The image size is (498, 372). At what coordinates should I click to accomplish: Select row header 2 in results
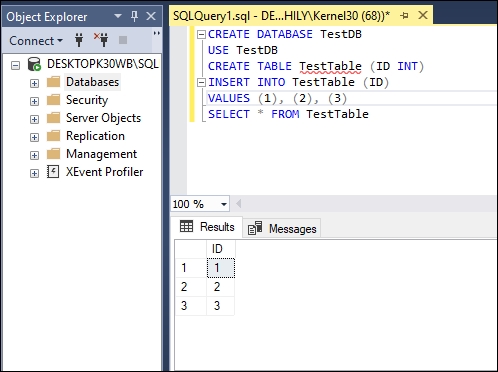click(191, 287)
